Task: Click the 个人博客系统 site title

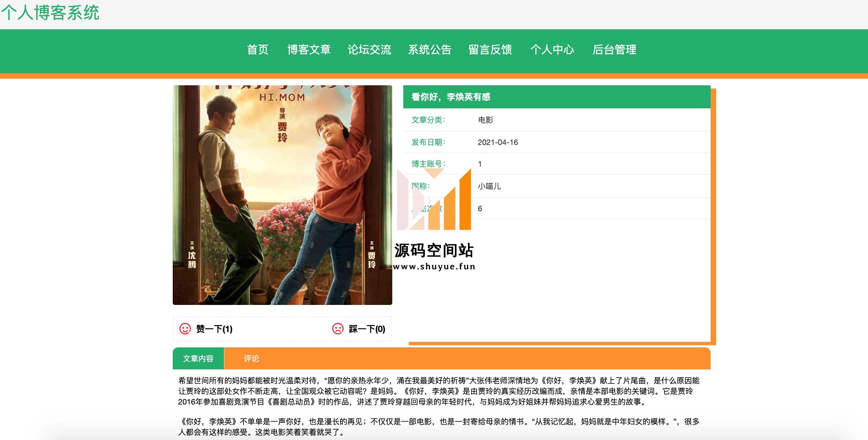Action: pos(50,12)
